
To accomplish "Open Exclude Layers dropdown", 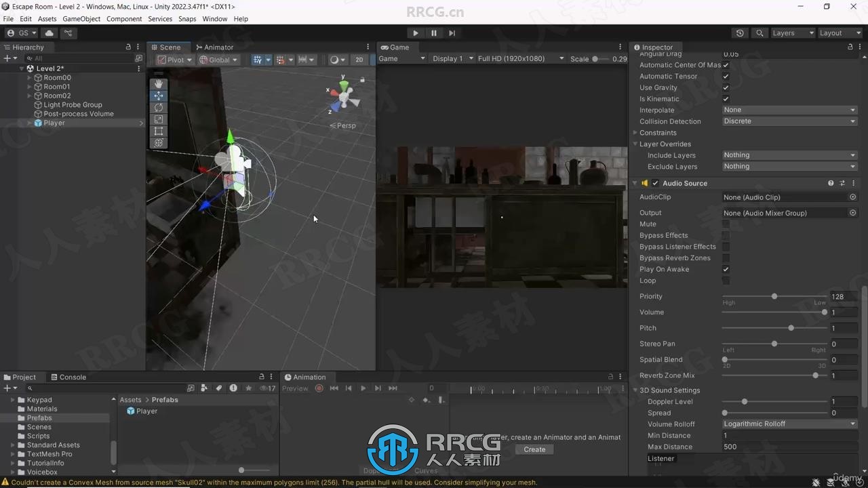I will point(789,166).
